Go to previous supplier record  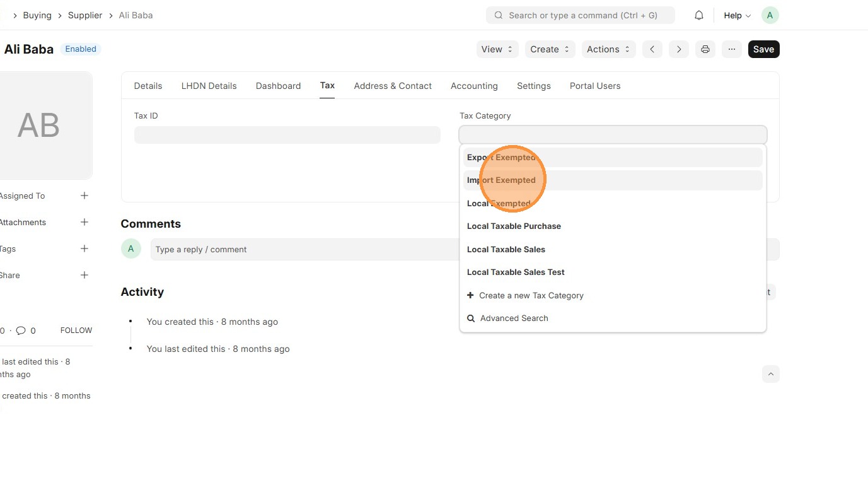click(652, 49)
